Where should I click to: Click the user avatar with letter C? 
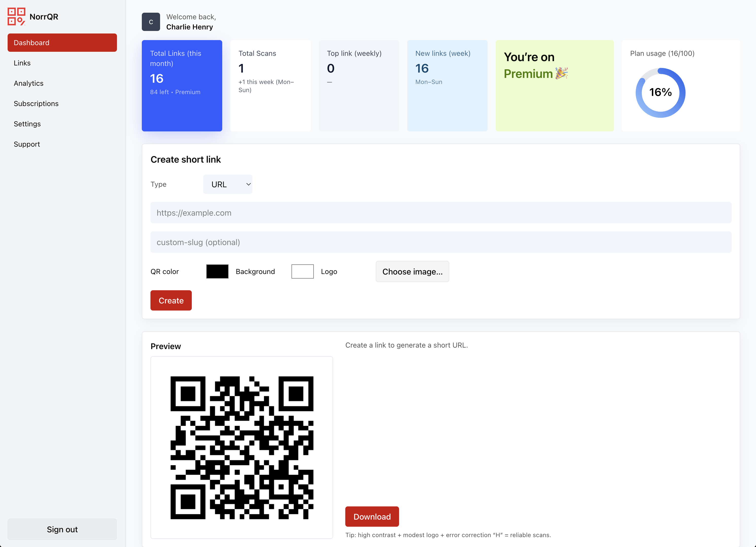tap(151, 22)
